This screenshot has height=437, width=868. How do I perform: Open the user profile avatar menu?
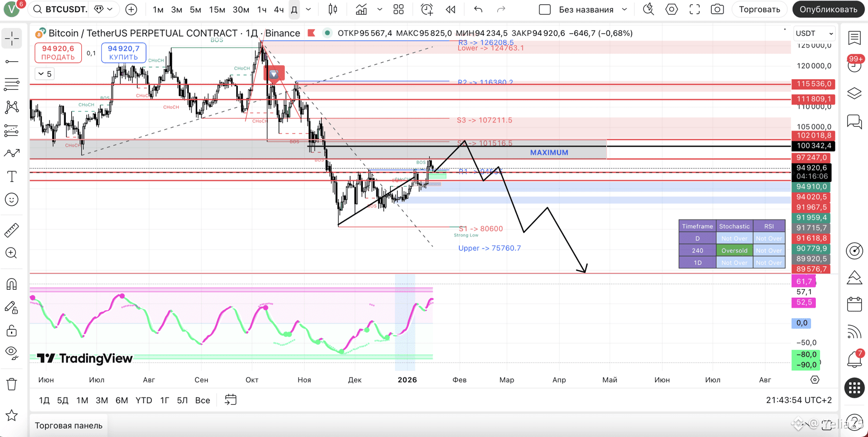[12, 9]
